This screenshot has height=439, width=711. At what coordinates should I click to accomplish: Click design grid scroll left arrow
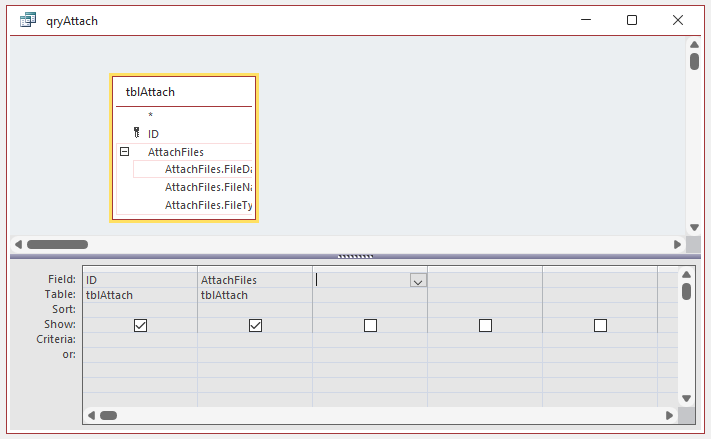tap(91, 415)
